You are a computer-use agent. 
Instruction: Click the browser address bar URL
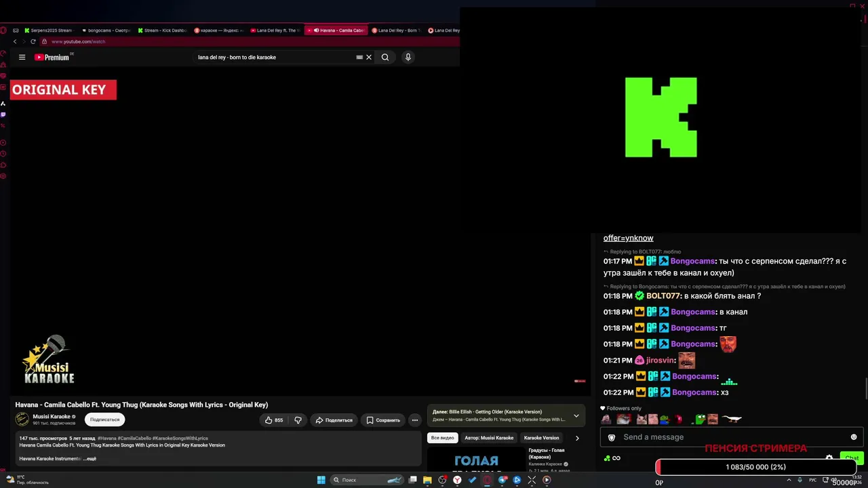(x=78, y=41)
